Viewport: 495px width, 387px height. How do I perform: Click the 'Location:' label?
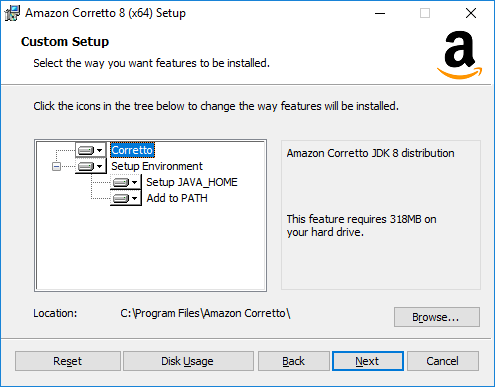click(x=55, y=313)
